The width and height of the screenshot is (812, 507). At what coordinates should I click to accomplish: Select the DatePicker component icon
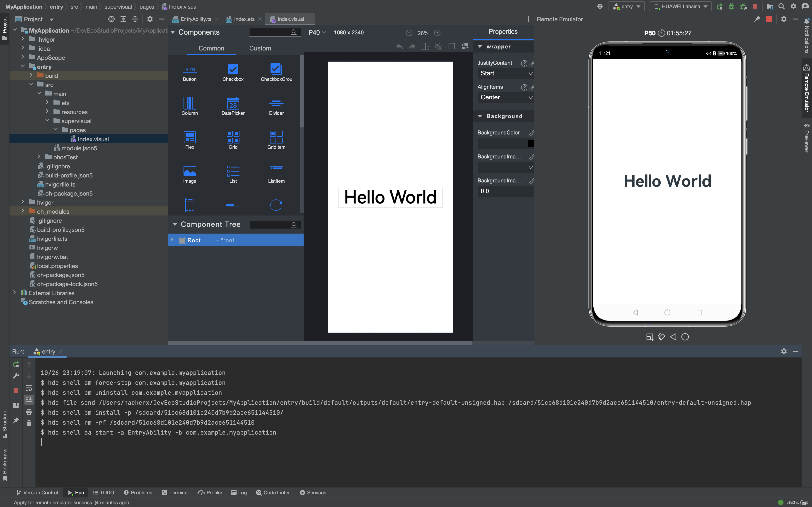click(233, 103)
